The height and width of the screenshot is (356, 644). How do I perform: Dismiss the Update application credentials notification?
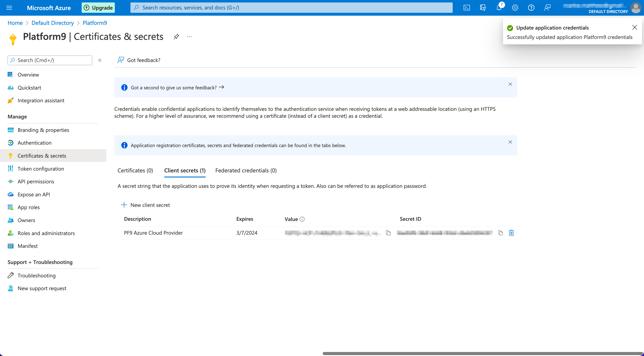pos(634,27)
